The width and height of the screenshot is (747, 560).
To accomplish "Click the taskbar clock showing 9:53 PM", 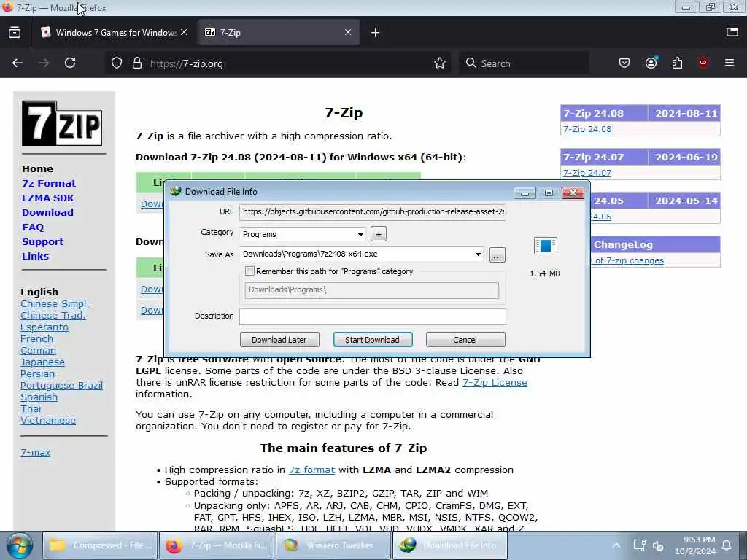I will point(695,545).
